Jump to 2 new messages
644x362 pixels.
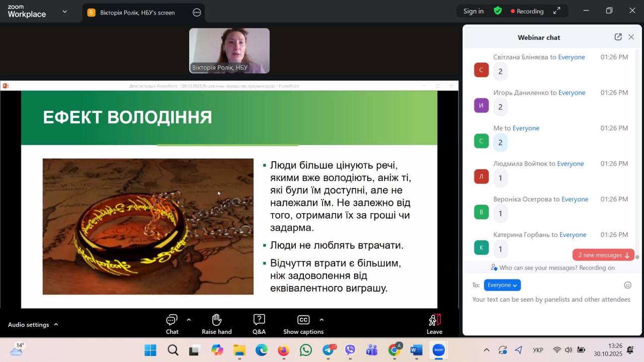click(x=603, y=255)
